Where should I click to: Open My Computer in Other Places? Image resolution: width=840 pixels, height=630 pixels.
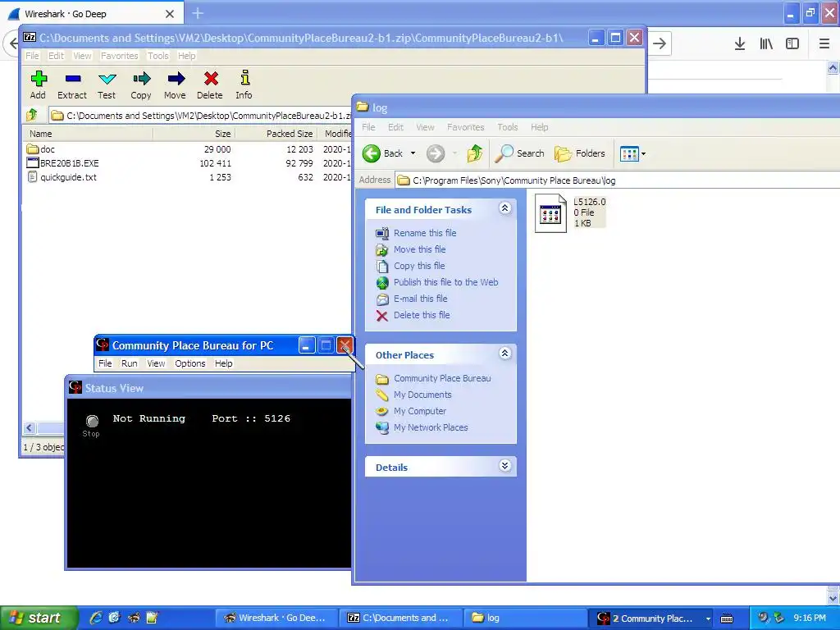[x=419, y=411]
